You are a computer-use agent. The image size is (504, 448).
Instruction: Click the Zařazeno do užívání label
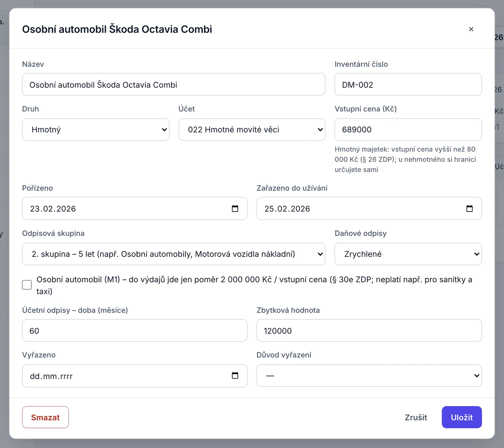point(292,188)
